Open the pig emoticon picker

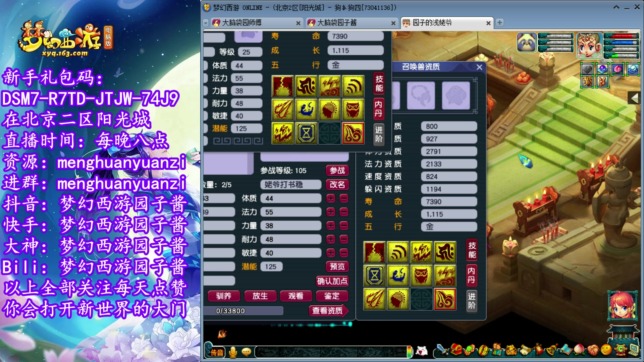pyautogui.click(x=422, y=351)
